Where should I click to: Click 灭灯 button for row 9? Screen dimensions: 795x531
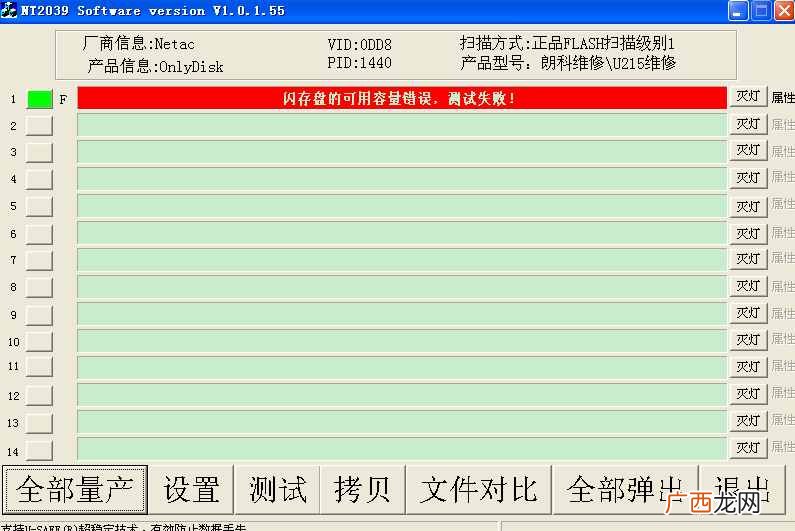[748, 313]
